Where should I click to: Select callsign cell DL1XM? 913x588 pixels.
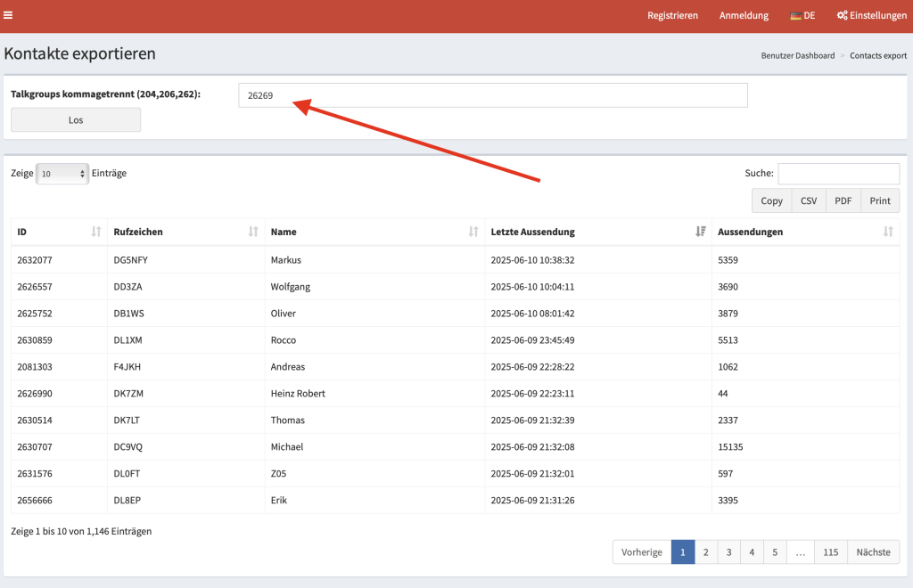pos(127,340)
